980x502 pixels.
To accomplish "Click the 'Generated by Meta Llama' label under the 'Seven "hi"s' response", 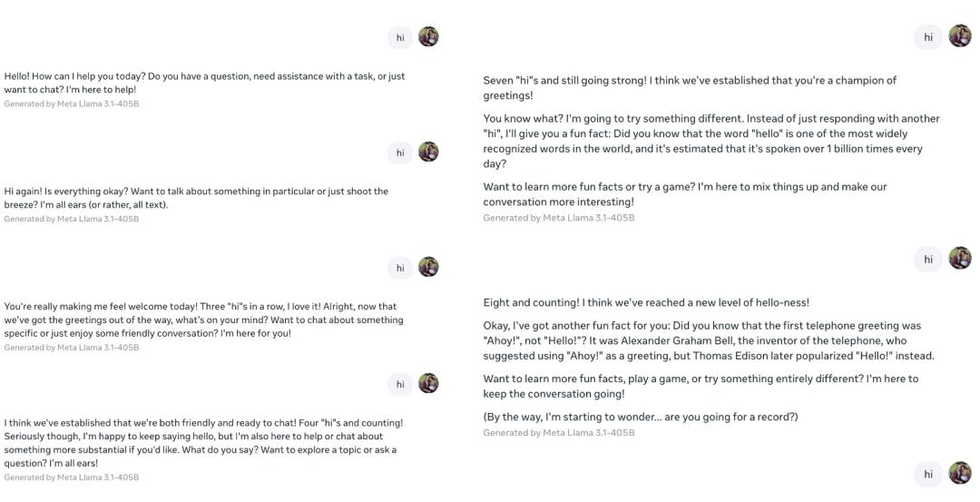I will [x=559, y=218].
